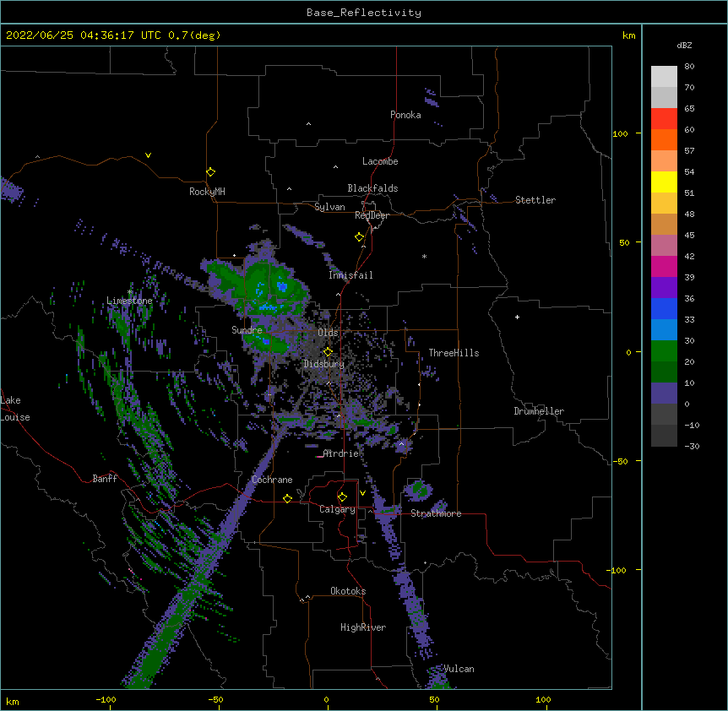The width and height of the screenshot is (728, 711).
Task: Click the -100 tick on bottom km axis
Action: pyautogui.click(x=106, y=699)
